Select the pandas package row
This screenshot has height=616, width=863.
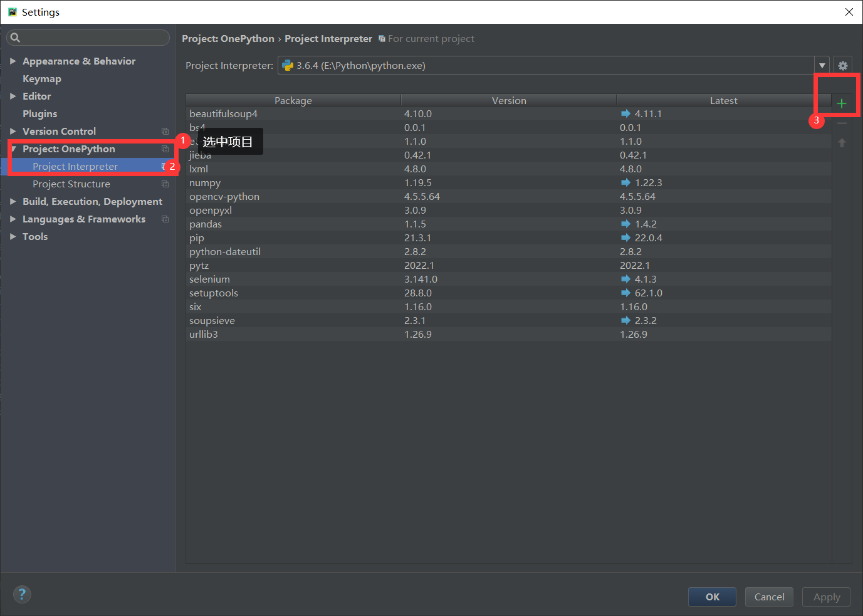click(x=508, y=224)
